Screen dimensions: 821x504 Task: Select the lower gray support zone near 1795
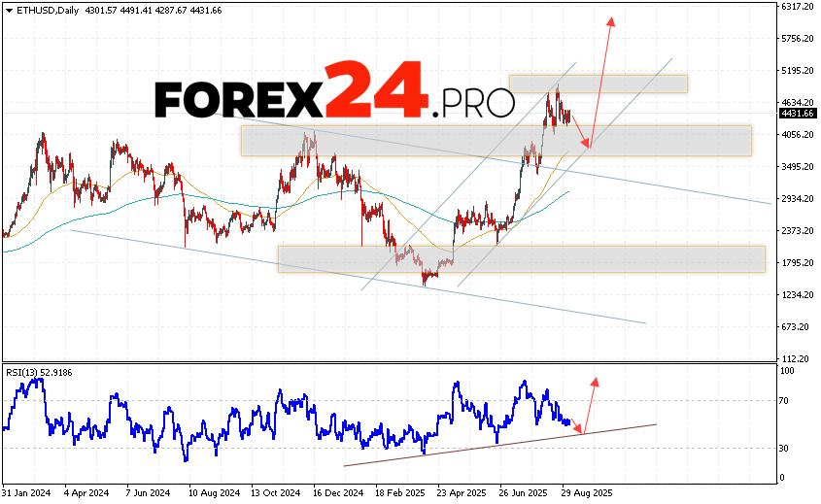pos(521,258)
